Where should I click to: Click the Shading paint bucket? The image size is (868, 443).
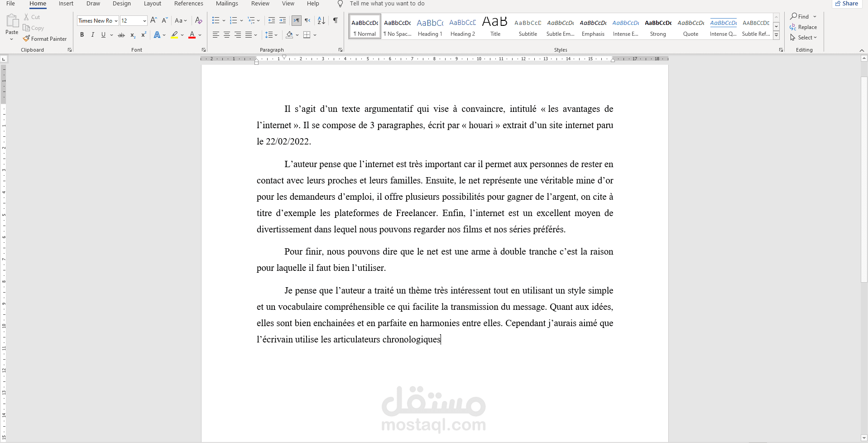click(x=289, y=35)
